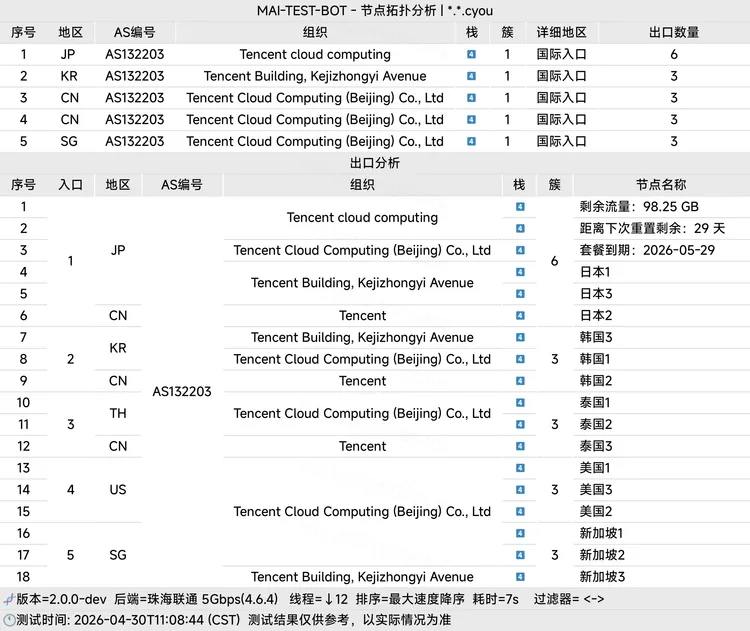This screenshot has height=631, width=750.
Task: Click the 节点名称 column header
Action: point(661,185)
